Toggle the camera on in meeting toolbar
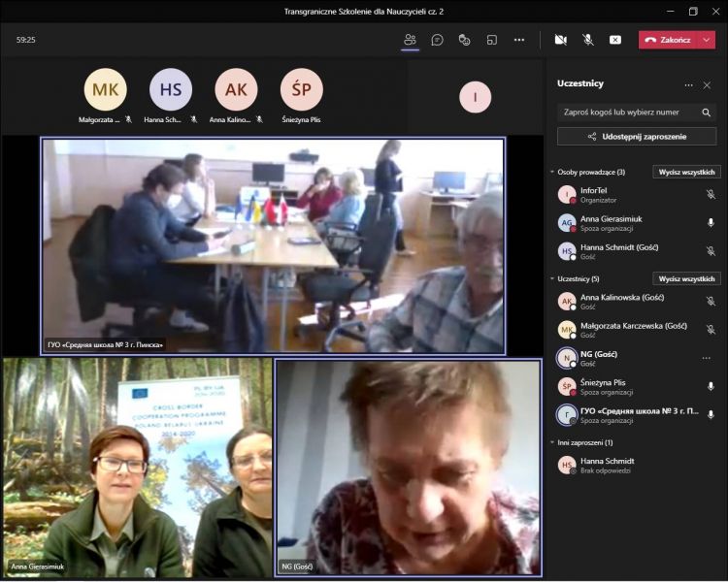This screenshot has width=728, height=582. pyautogui.click(x=560, y=40)
